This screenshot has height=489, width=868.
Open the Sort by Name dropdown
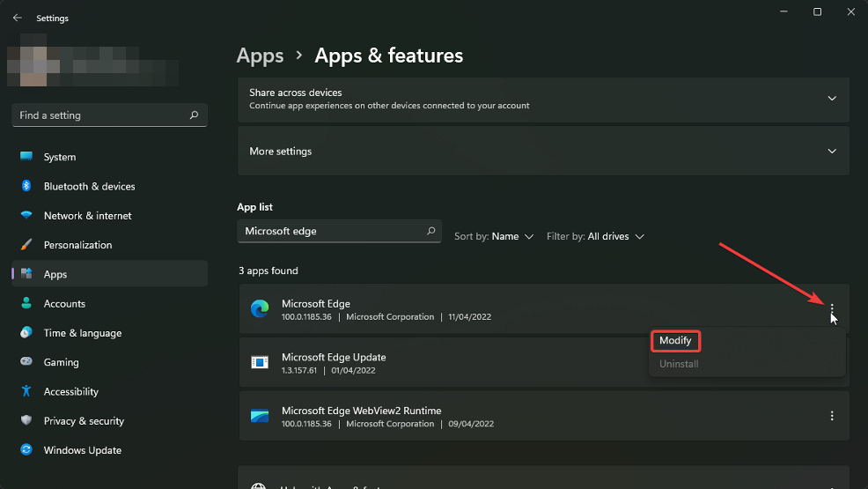[494, 236]
